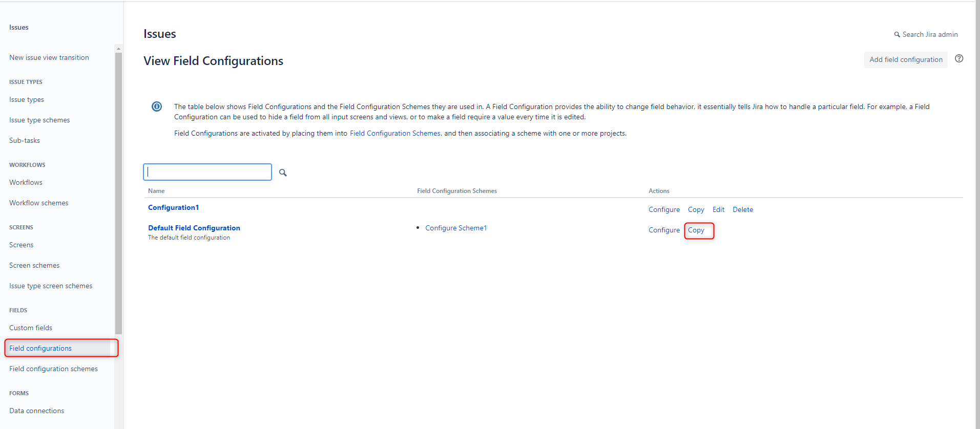
Task: Click the magnifier icon beside filter field
Action: 283,173
